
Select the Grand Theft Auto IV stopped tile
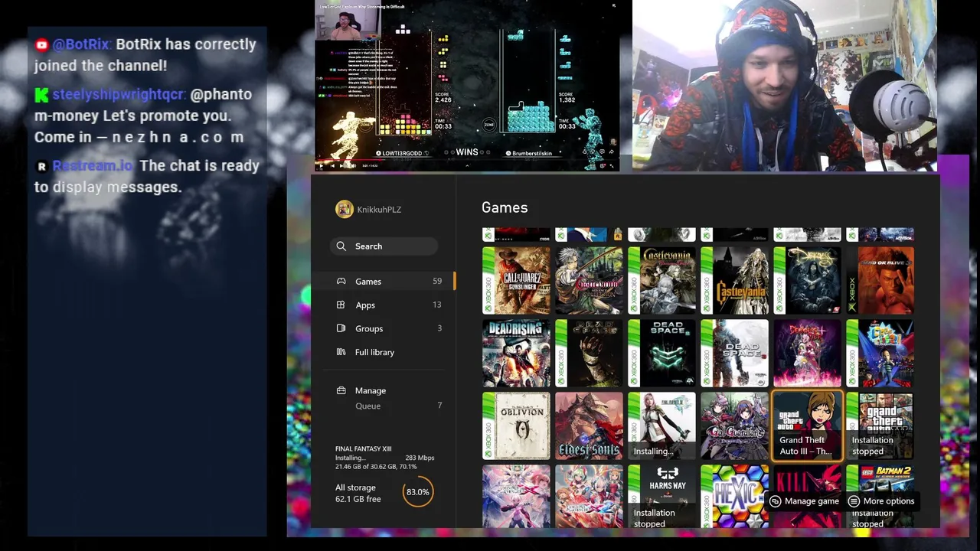point(880,426)
